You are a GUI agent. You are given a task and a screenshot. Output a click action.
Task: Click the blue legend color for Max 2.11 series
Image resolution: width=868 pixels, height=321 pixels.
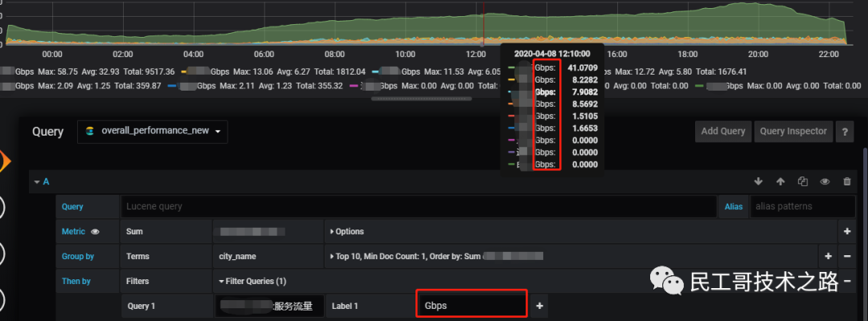click(x=172, y=86)
